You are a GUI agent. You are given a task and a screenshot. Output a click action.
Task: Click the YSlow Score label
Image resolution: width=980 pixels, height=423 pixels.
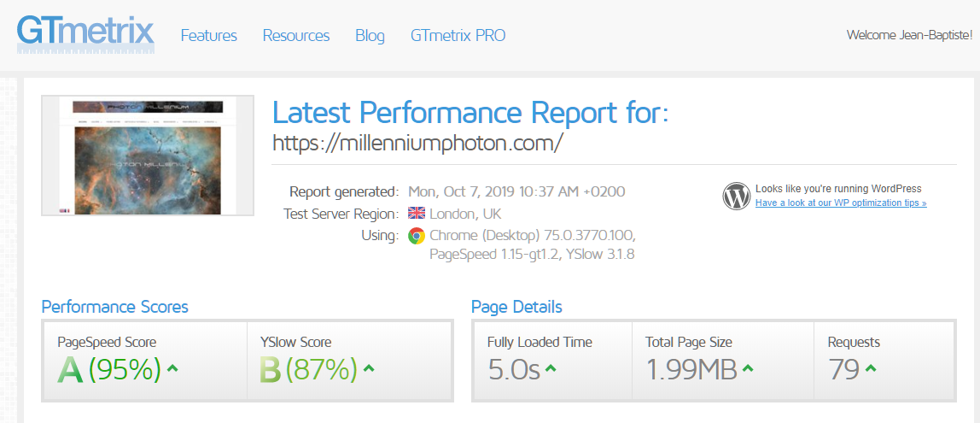pyautogui.click(x=295, y=343)
